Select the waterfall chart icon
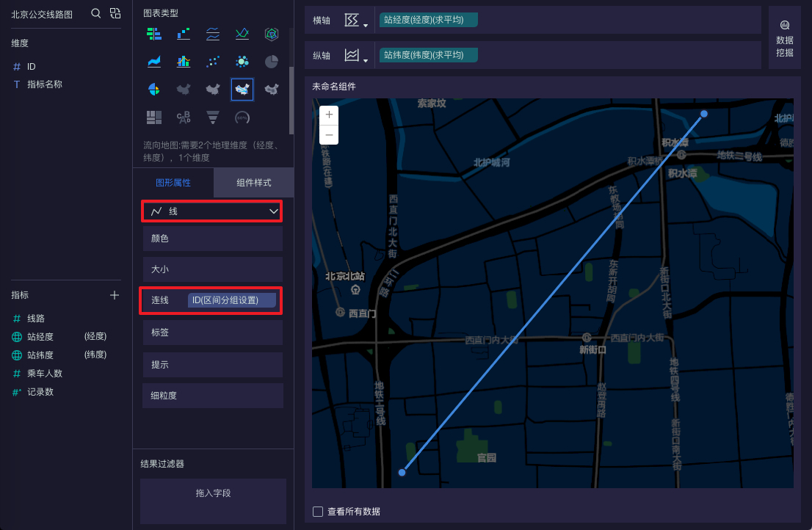 [184, 35]
